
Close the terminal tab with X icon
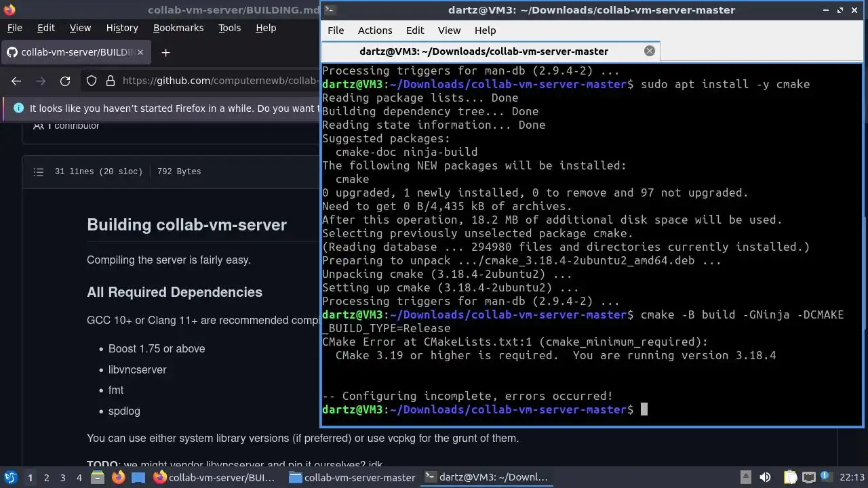coord(650,51)
